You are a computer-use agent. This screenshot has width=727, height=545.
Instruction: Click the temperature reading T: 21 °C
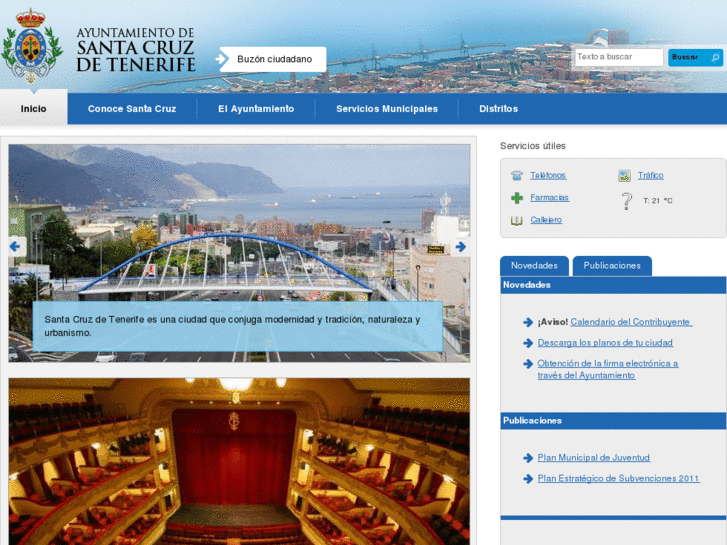(x=657, y=201)
